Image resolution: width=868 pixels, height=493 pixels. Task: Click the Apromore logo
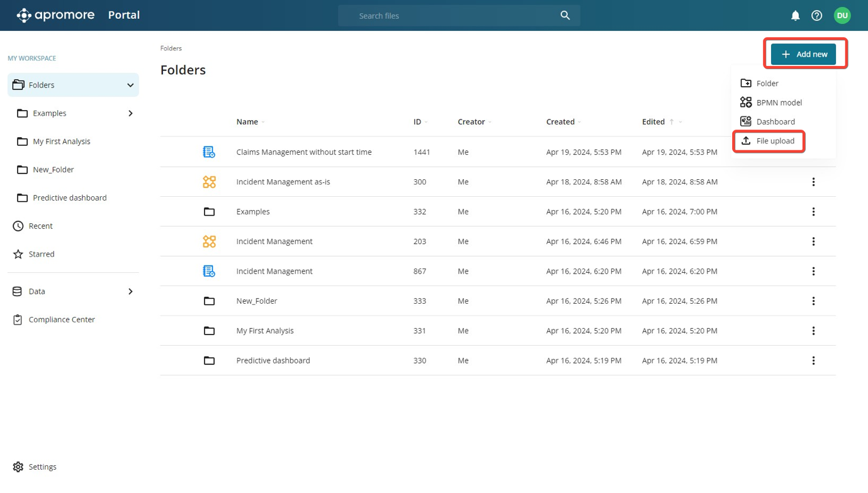(x=55, y=15)
